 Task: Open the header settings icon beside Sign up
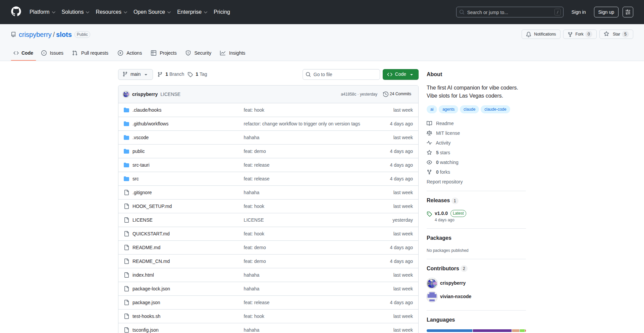pos(628,12)
